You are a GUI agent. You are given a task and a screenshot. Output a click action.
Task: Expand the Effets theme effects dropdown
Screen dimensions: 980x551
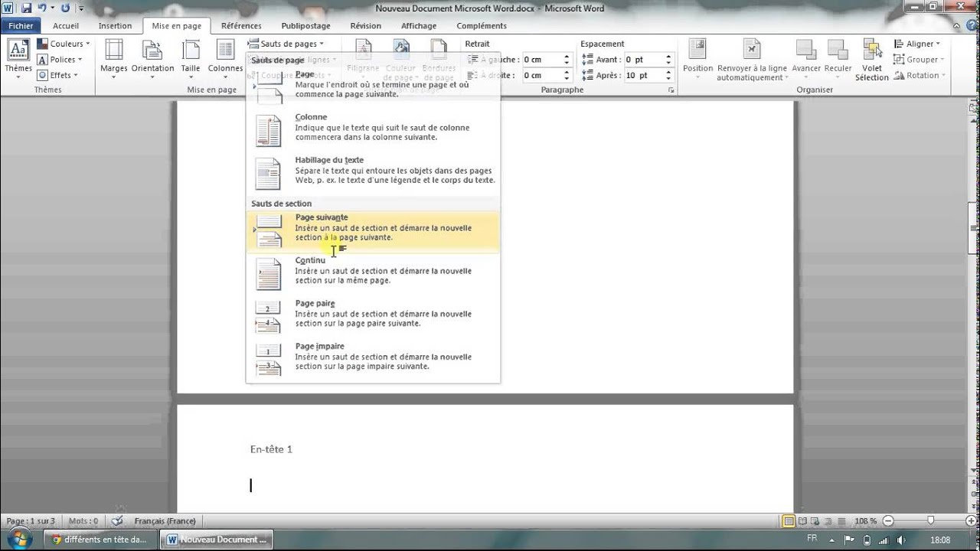[x=58, y=75]
